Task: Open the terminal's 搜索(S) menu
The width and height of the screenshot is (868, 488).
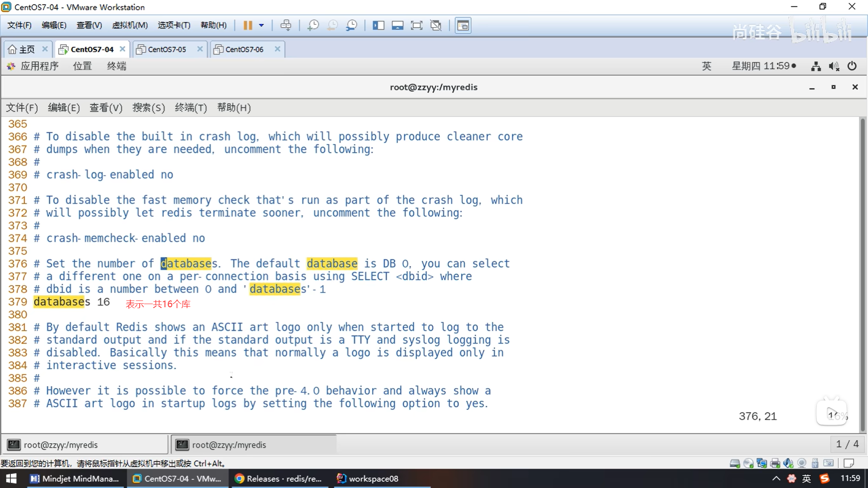Action: click(x=148, y=108)
